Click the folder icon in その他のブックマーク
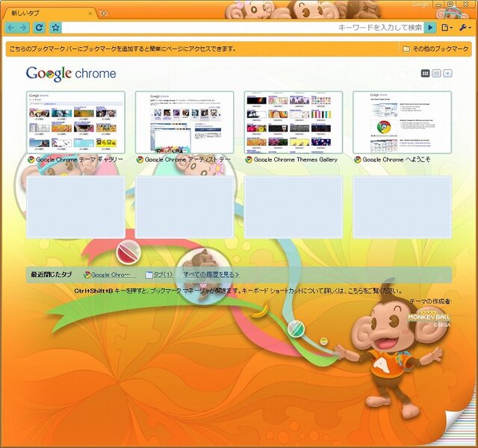Image resolution: width=478 pixels, height=448 pixels. pyautogui.click(x=406, y=49)
